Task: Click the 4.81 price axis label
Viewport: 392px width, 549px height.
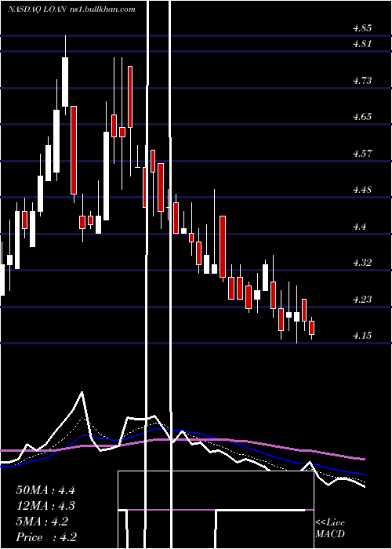Action: point(362,44)
